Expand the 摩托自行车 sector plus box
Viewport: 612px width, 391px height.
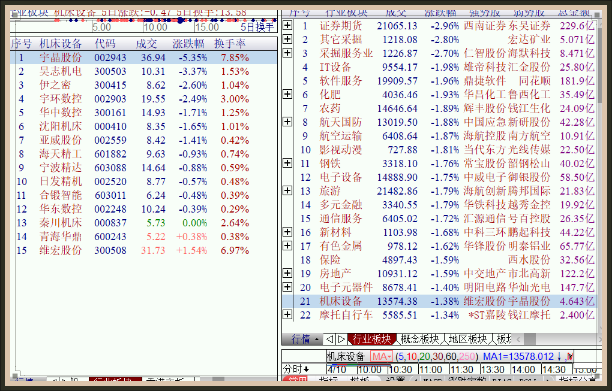[287, 314]
